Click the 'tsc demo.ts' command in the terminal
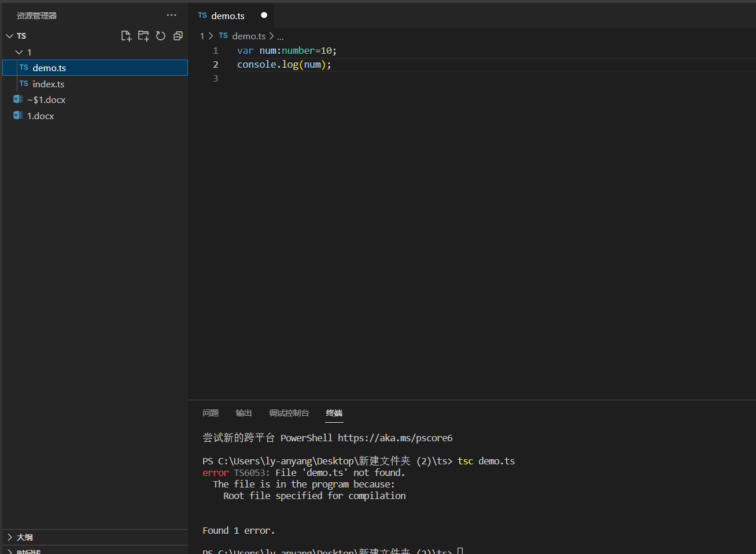This screenshot has height=554, width=756. [486, 461]
